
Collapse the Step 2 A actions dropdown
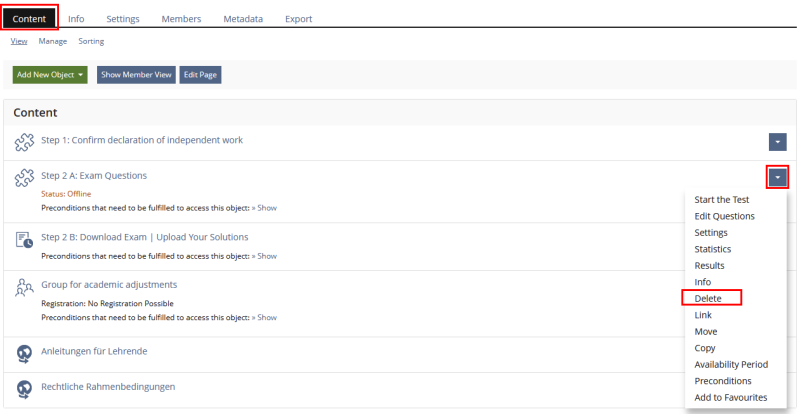pos(778,178)
